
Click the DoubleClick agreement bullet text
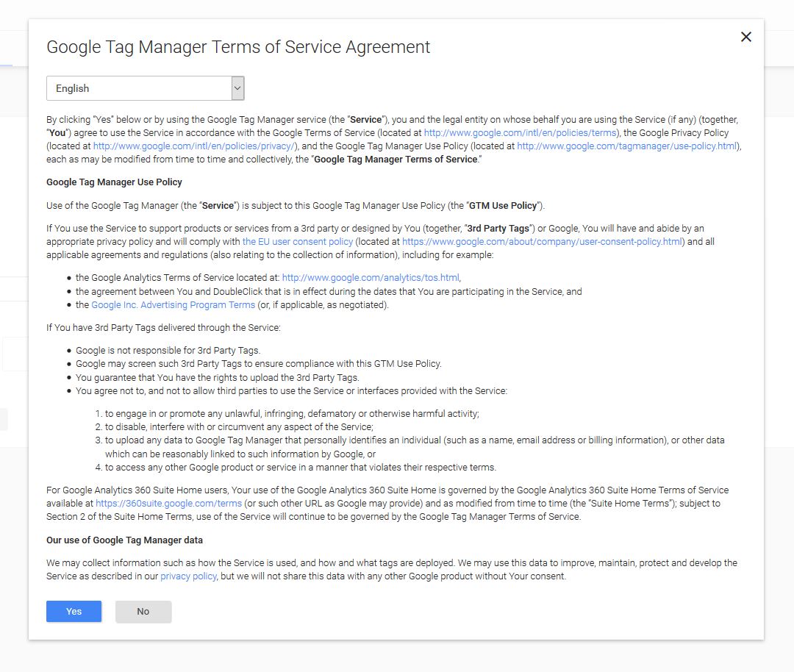(x=329, y=292)
